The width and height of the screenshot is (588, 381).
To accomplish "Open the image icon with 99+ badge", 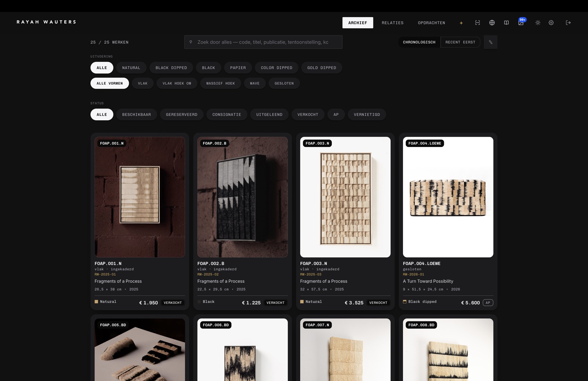I will pyautogui.click(x=521, y=23).
